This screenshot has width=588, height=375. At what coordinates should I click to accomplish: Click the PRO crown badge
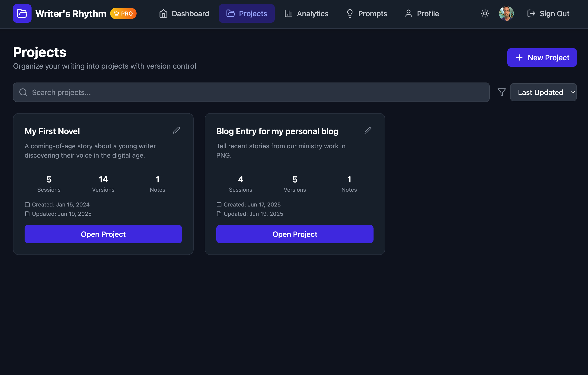tap(123, 13)
